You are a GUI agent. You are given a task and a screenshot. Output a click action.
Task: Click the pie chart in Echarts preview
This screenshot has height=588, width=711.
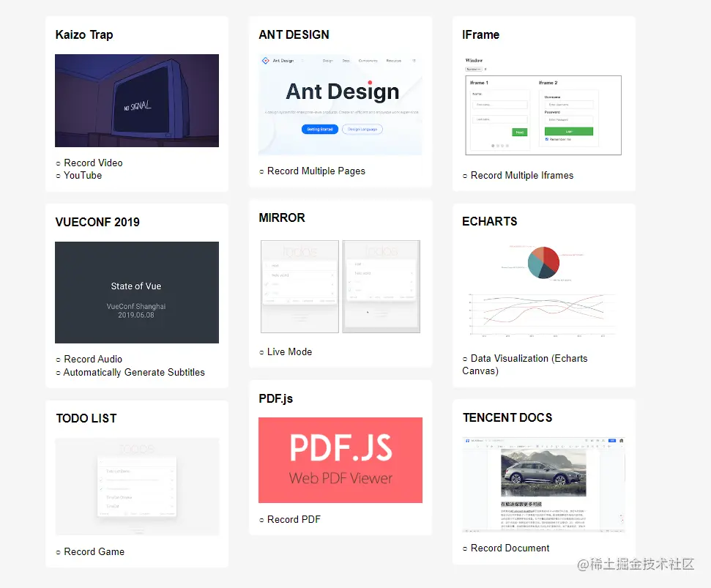click(543, 262)
